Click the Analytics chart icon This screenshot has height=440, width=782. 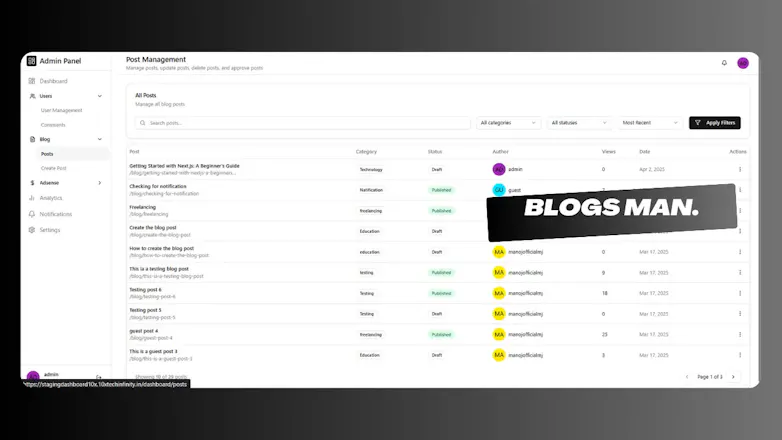[32, 198]
